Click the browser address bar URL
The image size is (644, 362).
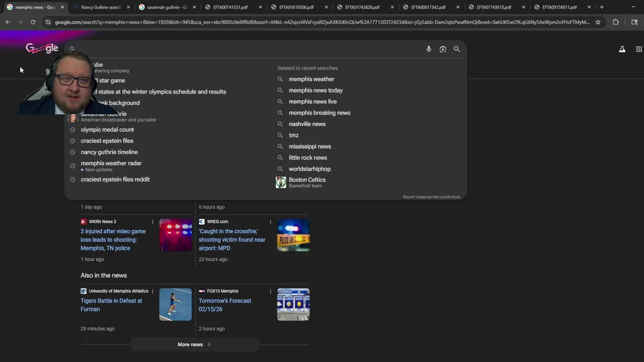[x=322, y=22]
